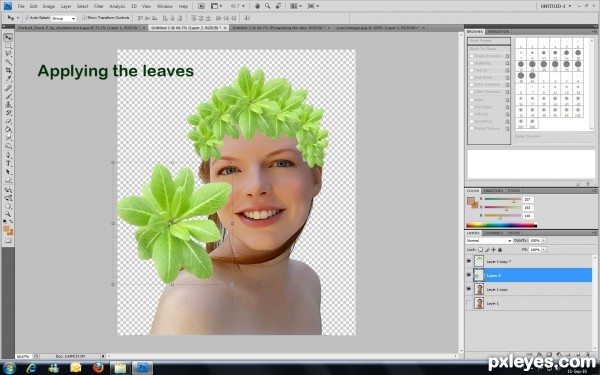600x375 pixels.
Task: Click the Rotate View tool in the application bar
Action: point(278,6)
